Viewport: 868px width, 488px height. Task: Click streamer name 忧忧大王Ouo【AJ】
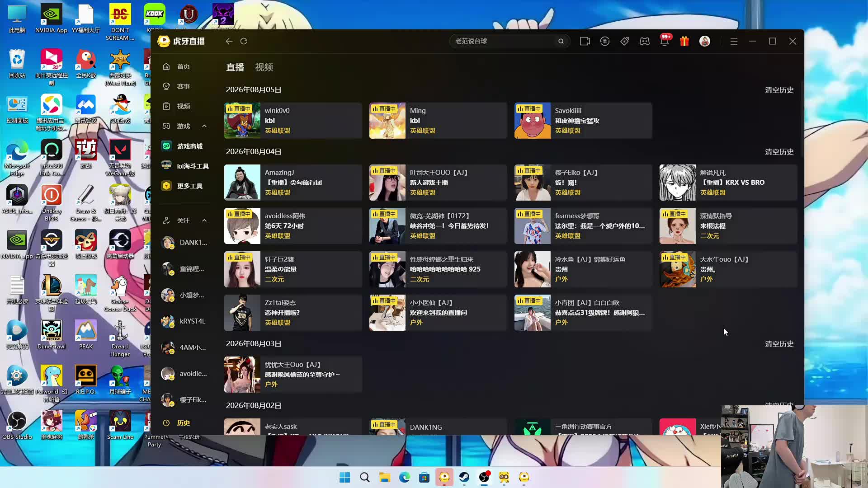pyautogui.click(x=293, y=365)
